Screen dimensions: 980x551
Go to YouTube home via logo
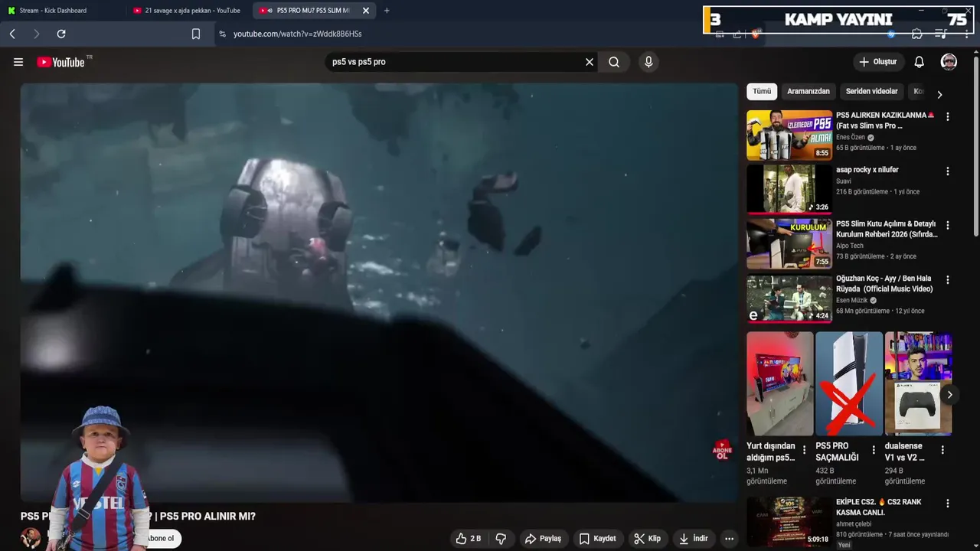point(60,62)
